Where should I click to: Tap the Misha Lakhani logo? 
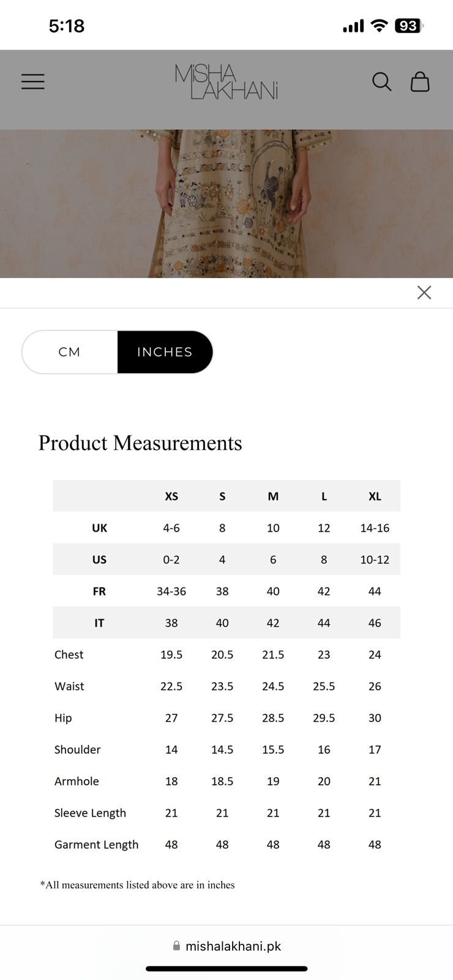click(x=226, y=82)
